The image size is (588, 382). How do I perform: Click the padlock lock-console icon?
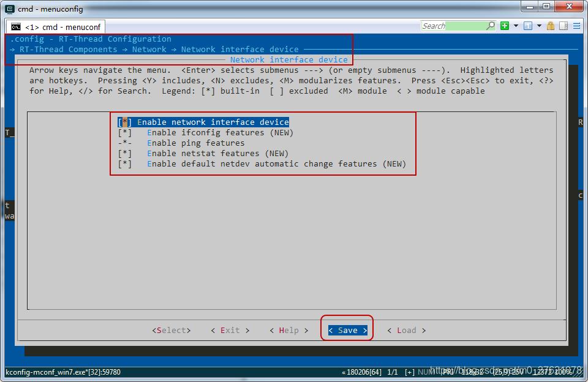(551, 26)
